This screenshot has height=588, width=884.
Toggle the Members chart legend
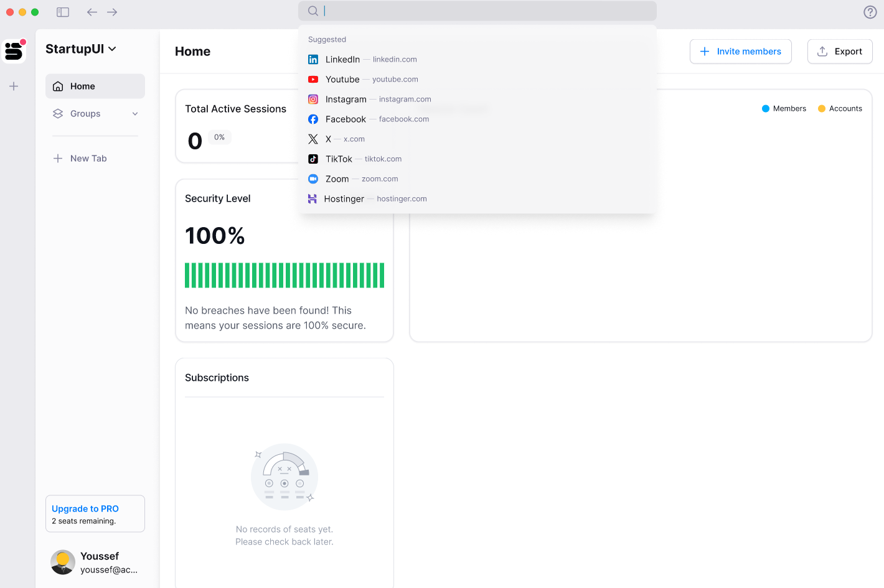coord(784,108)
